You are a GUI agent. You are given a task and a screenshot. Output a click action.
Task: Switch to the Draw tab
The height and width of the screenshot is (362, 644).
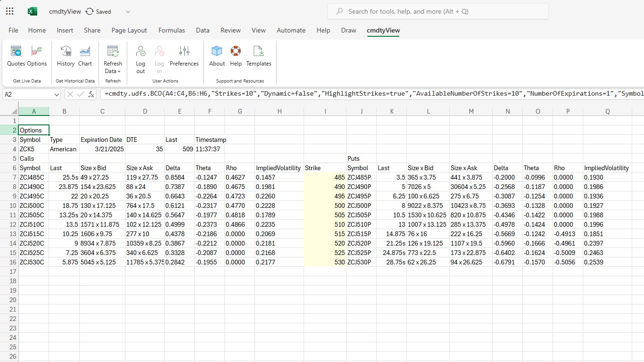[348, 30]
